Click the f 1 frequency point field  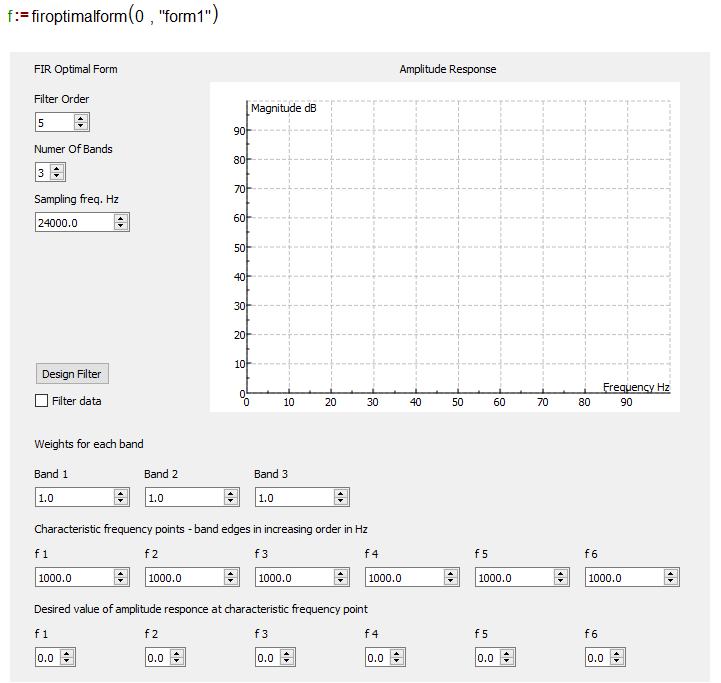click(73, 577)
